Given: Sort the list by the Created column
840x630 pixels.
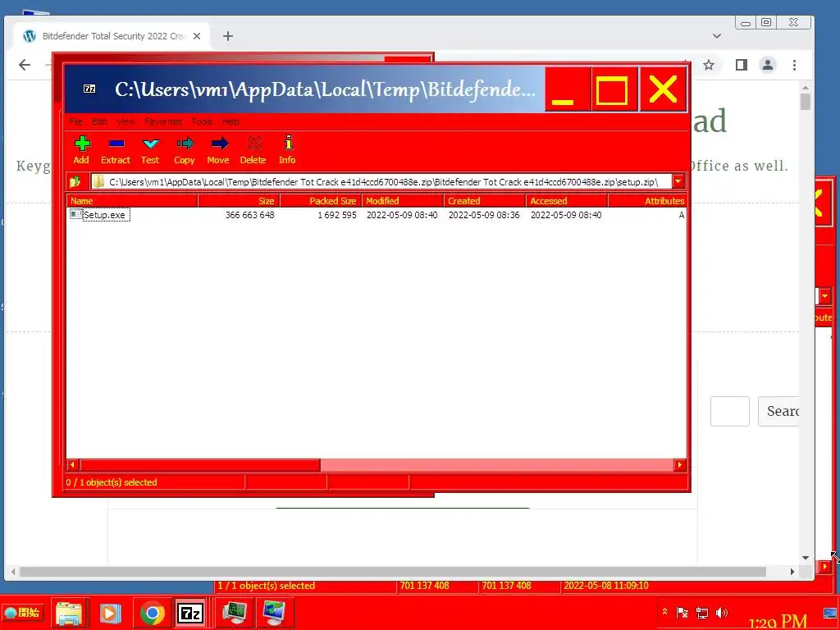Looking at the screenshot, I should pyautogui.click(x=485, y=201).
